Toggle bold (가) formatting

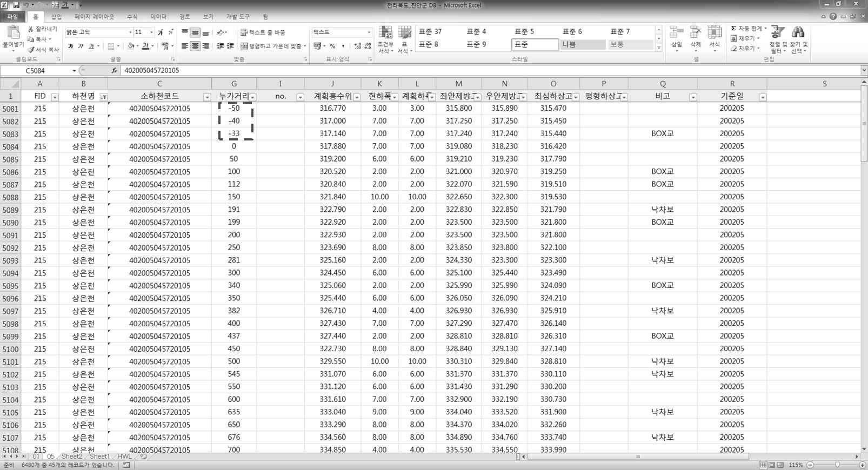tap(70, 46)
